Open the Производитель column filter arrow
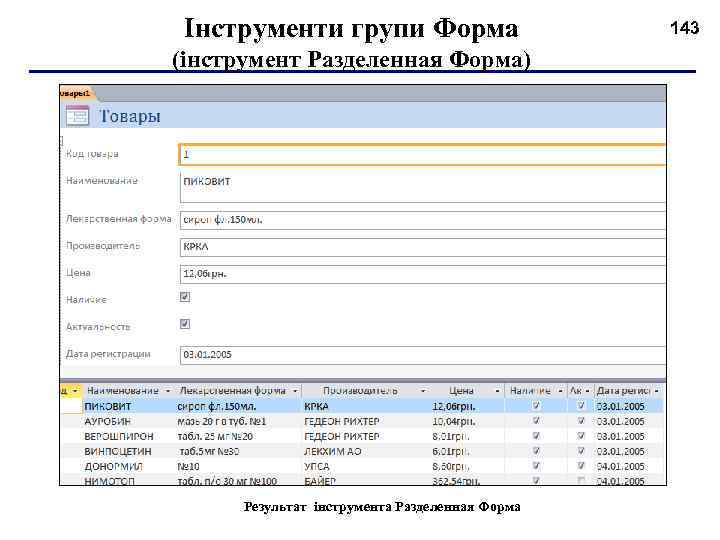 pos(423,391)
